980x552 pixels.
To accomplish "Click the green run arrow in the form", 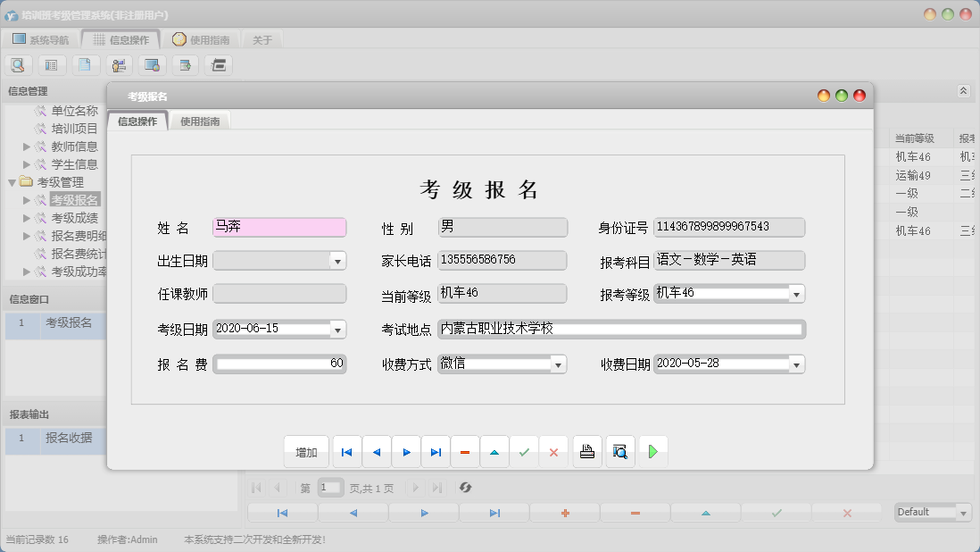I will 653,451.
